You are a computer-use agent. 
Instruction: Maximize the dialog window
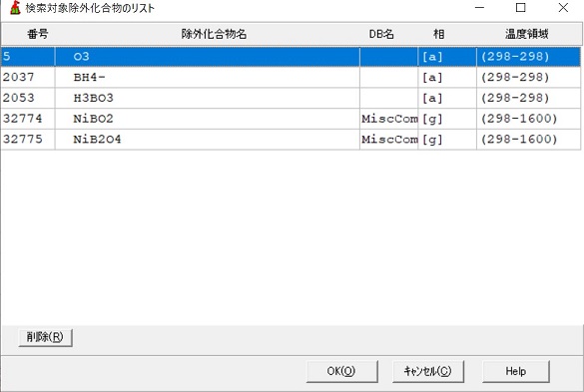pyautogui.click(x=521, y=7)
